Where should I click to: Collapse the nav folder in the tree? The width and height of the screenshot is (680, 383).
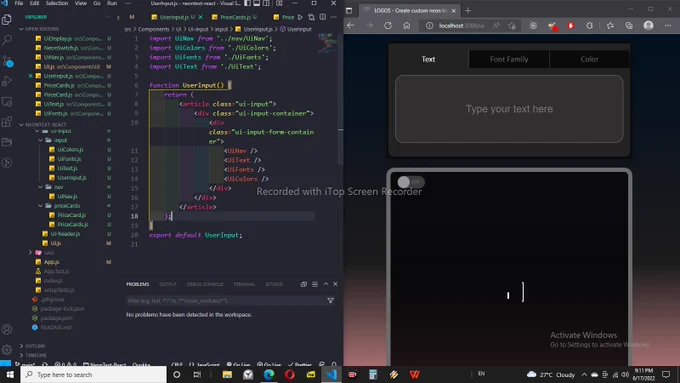pyautogui.click(x=58, y=187)
